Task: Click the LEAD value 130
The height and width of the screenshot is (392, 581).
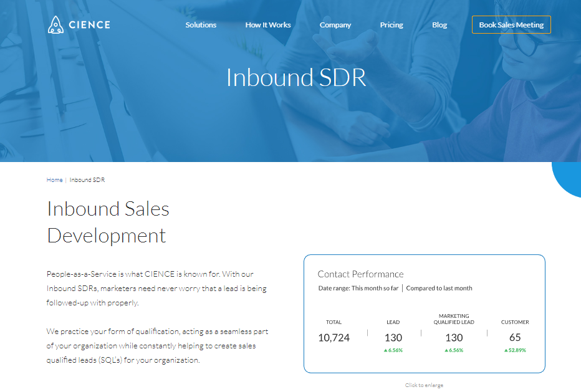Action: 393,338
